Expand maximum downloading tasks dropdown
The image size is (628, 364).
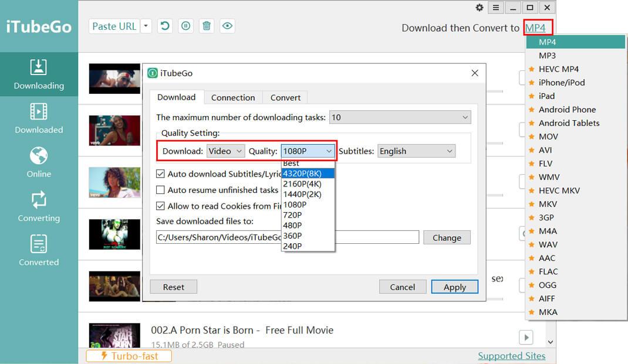[x=400, y=117]
